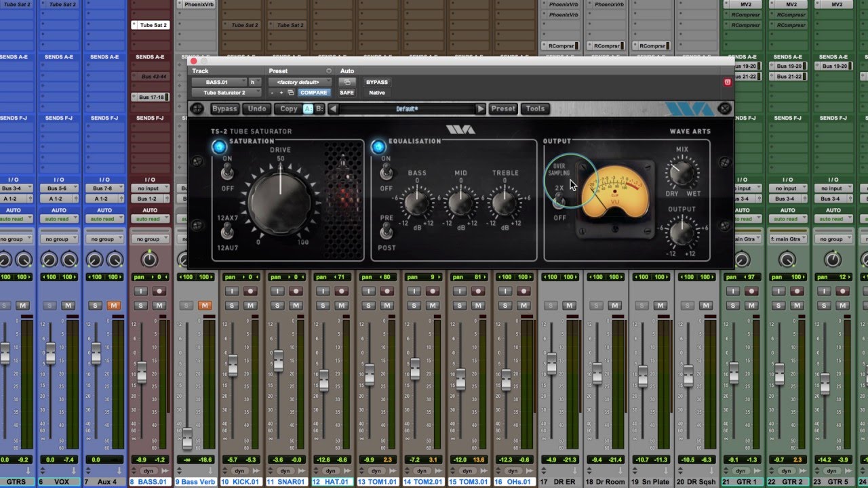Image resolution: width=868 pixels, height=488 pixels.
Task: Click the Bass EQ knob
Action: (x=416, y=202)
